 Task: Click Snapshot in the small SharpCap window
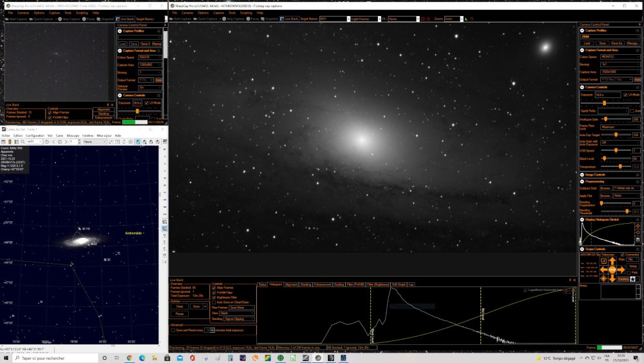(x=105, y=19)
